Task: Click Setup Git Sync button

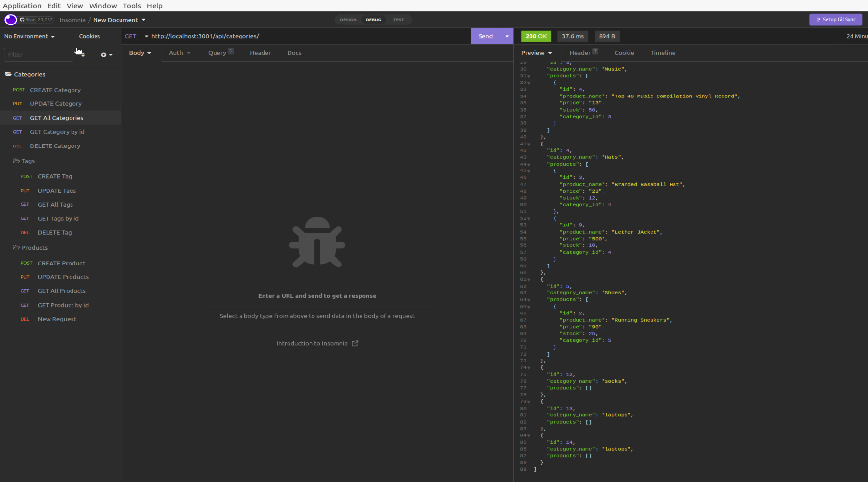Action: (x=836, y=20)
